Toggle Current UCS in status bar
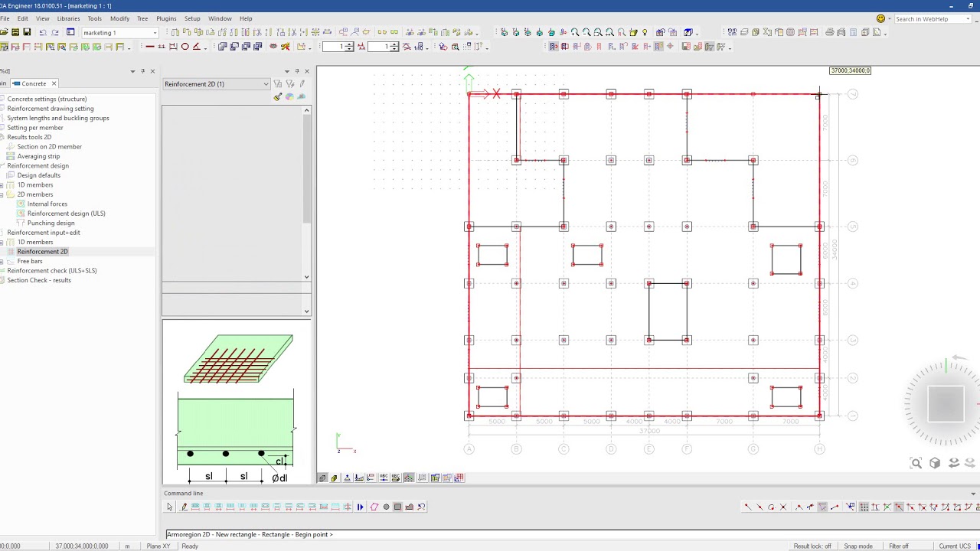 (955, 546)
